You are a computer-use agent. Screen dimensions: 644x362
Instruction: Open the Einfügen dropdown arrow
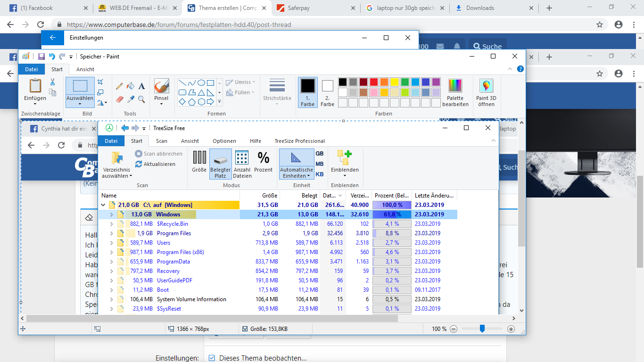point(35,104)
